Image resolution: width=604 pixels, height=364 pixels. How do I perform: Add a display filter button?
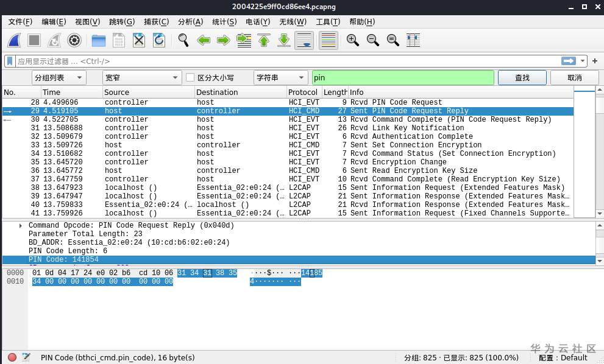pos(595,61)
